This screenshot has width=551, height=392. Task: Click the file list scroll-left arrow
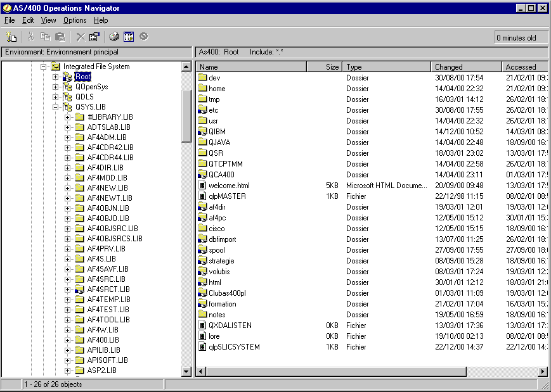coord(201,371)
